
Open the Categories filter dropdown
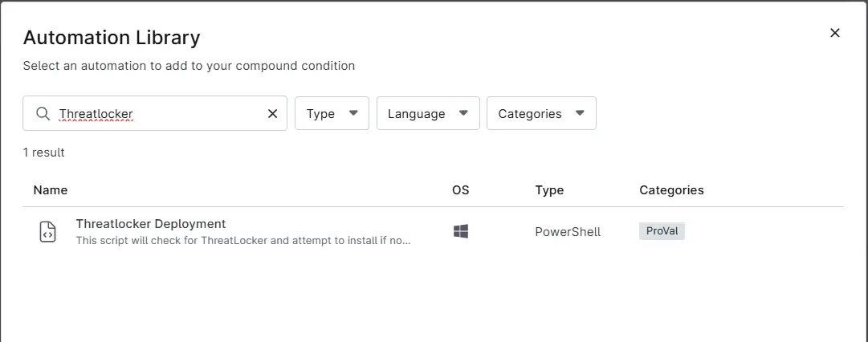541,113
